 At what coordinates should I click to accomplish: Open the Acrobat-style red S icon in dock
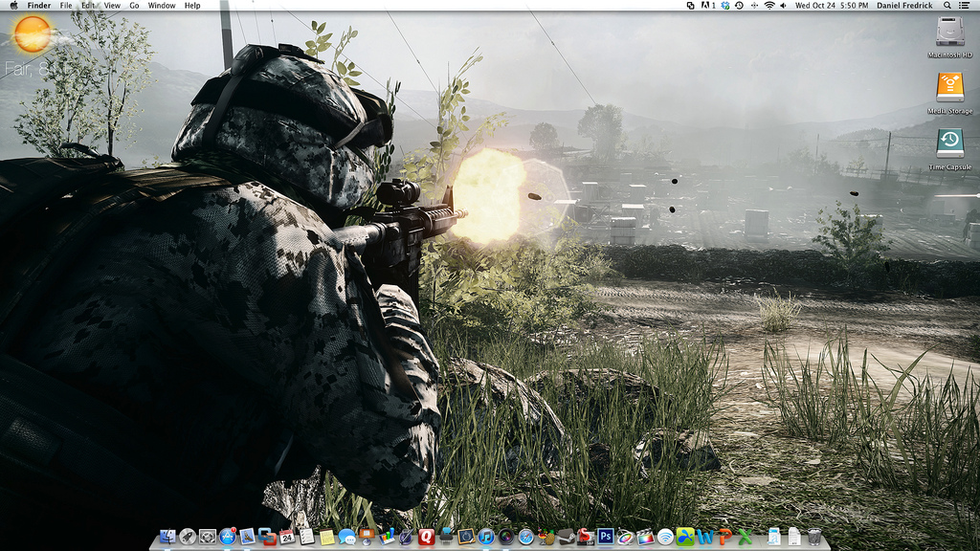coord(586,537)
